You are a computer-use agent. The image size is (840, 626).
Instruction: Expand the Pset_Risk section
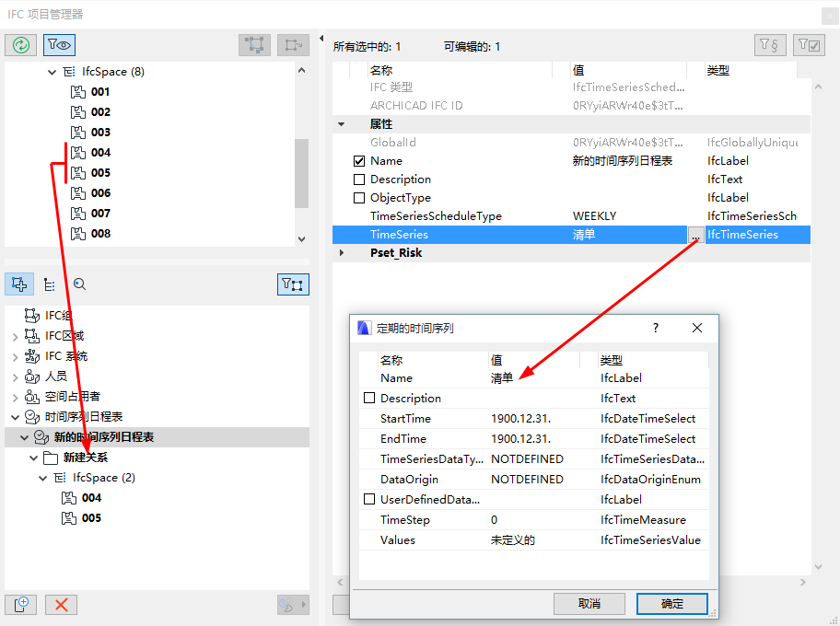pos(341,253)
